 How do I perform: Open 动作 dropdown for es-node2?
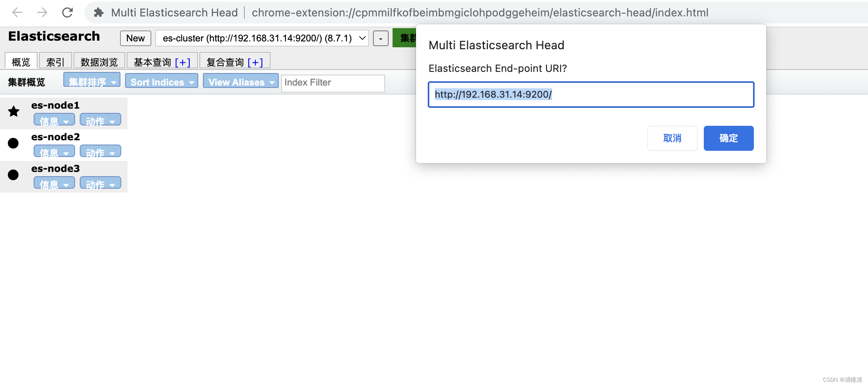100,151
